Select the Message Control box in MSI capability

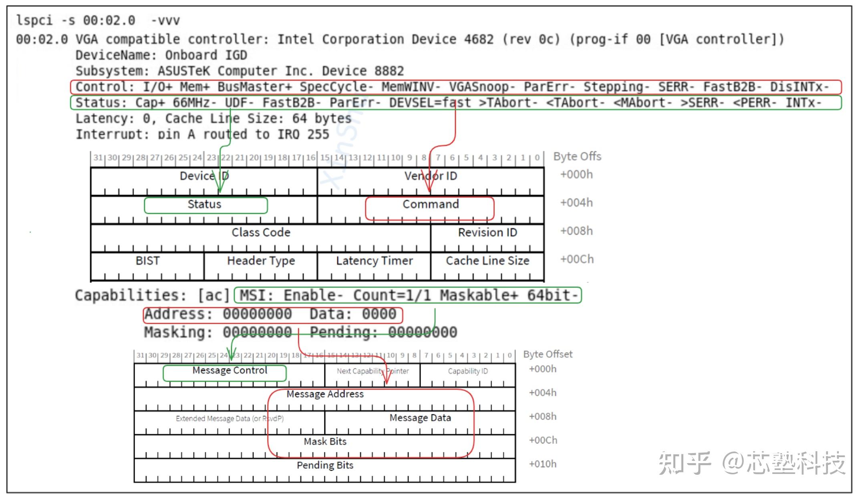230,371
